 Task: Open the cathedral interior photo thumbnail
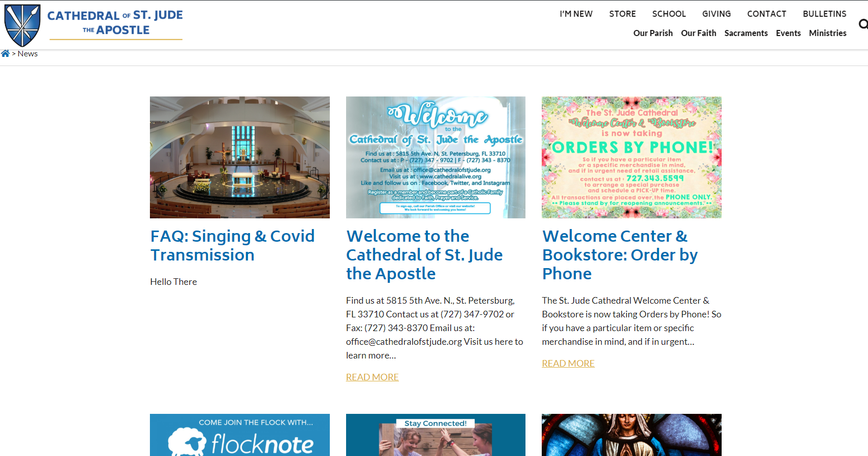(239, 157)
